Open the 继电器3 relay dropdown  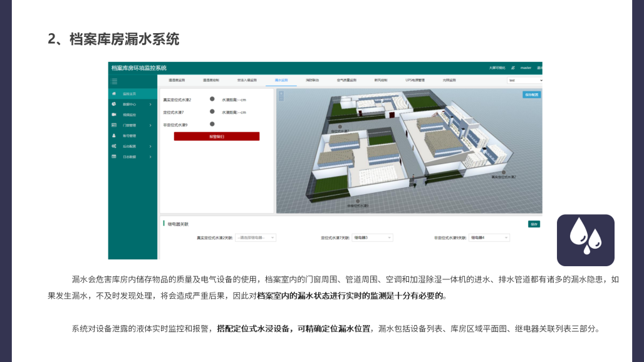(373, 237)
